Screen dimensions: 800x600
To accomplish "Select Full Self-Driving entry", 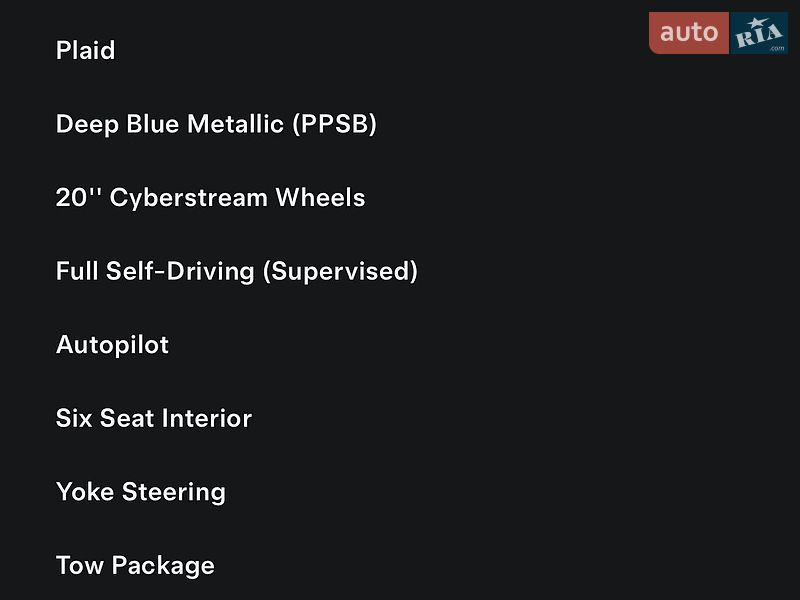I will click(x=237, y=271).
